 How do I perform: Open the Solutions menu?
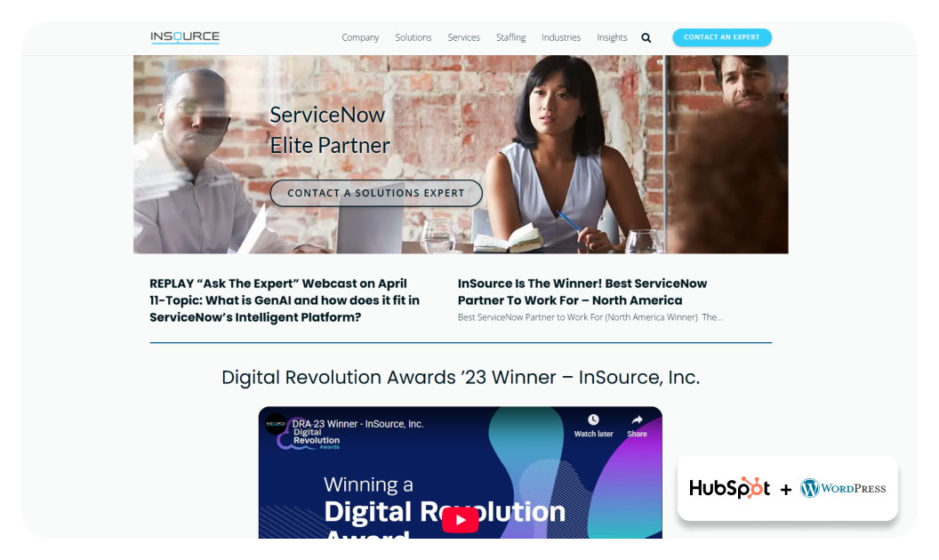pos(413,37)
